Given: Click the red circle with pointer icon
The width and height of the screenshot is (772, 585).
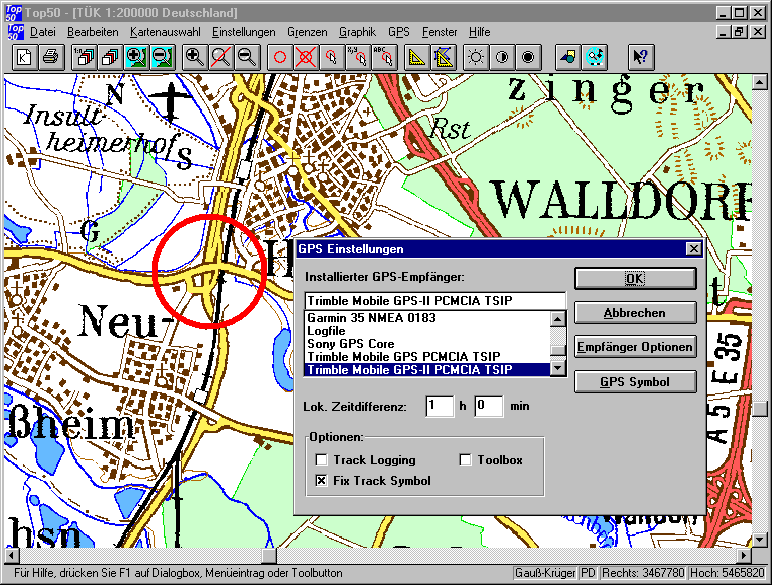Looking at the screenshot, I should [x=332, y=58].
